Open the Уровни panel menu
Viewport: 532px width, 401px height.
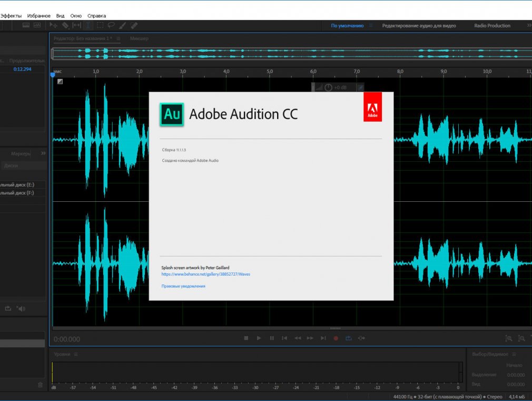tap(76, 355)
